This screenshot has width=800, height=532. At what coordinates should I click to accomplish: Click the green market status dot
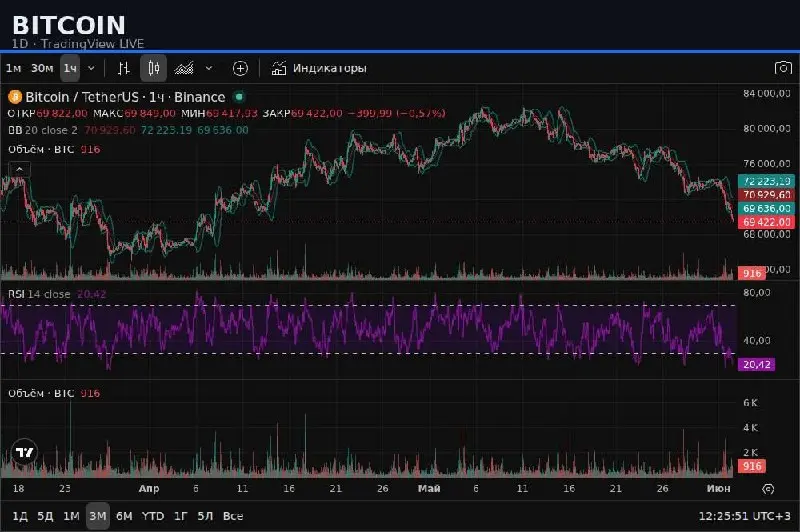click(239, 96)
